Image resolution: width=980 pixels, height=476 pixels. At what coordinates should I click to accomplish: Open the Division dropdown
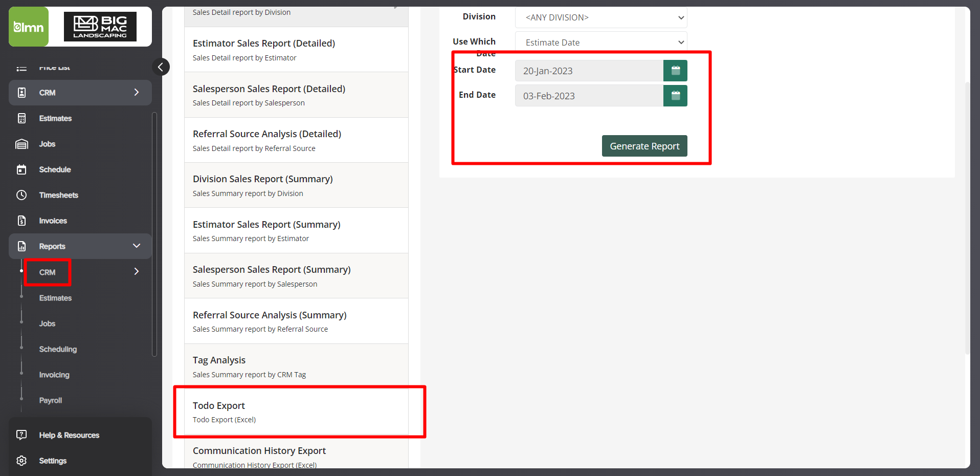point(601,17)
